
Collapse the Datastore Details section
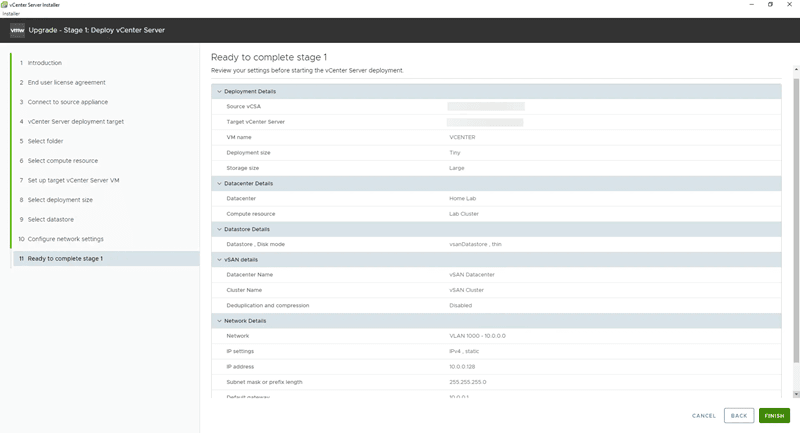point(219,229)
